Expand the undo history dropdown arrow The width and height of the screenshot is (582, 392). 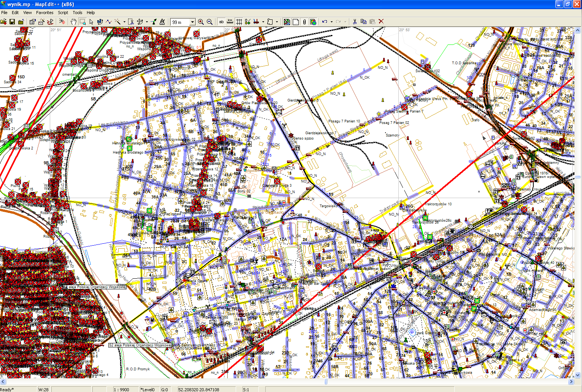coord(331,22)
